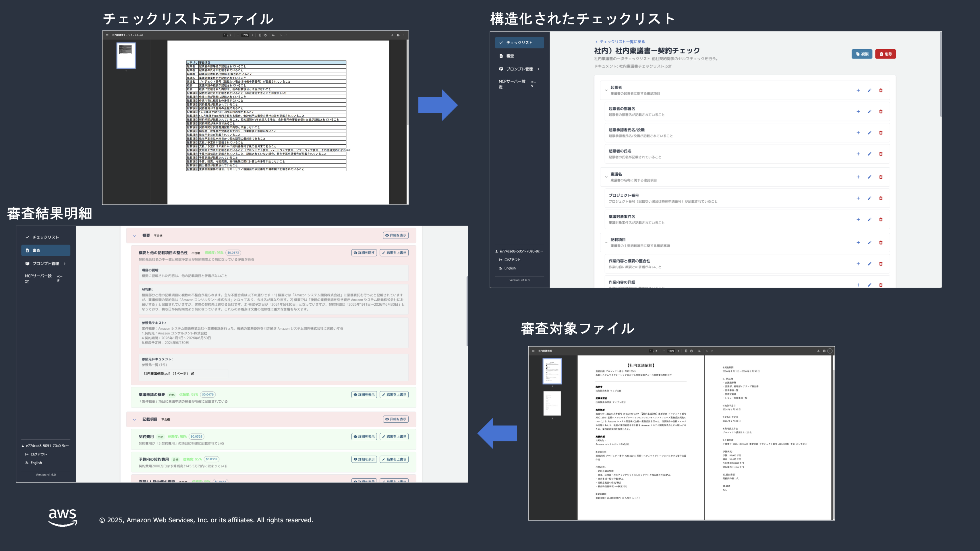The image size is (980, 551).
Task: Click trash icon for 稟議対象案件名
Action: click(x=881, y=220)
